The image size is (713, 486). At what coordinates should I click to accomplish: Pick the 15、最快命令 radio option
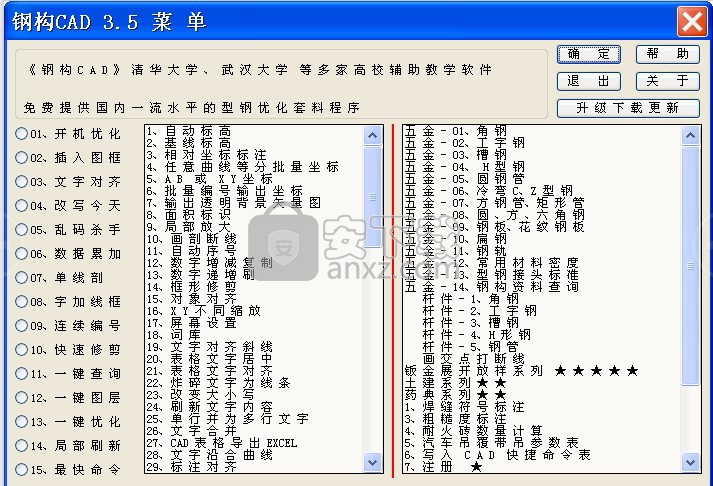click(x=21, y=469)
